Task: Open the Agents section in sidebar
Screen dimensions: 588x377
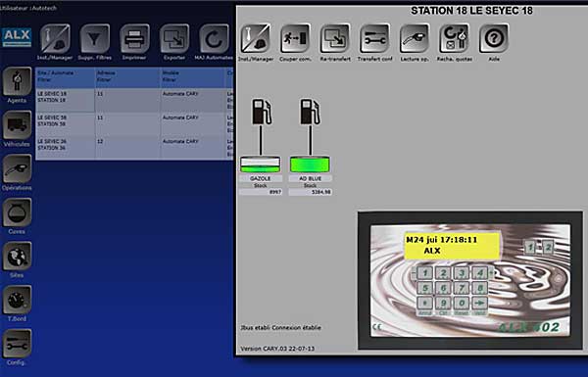Action: click(17, 81)
